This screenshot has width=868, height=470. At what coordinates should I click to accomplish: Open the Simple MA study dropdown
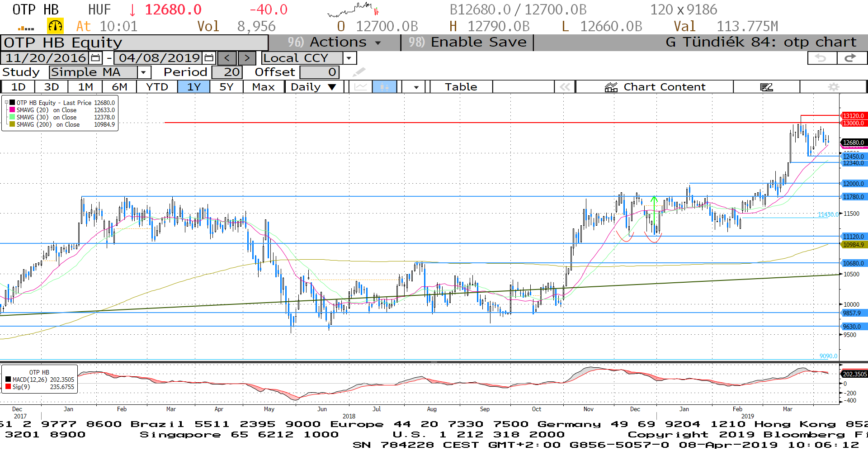pyautogui.click(x=144, y=72)
